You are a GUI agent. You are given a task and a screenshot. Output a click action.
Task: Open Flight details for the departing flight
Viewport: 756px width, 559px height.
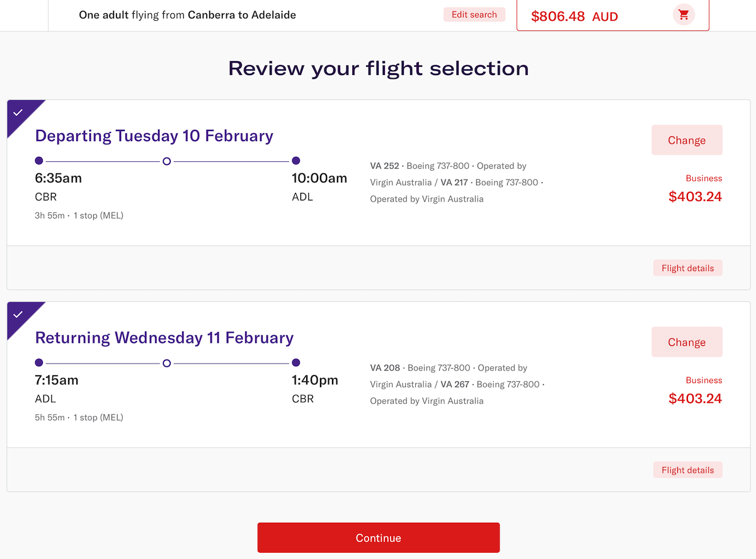687,267
